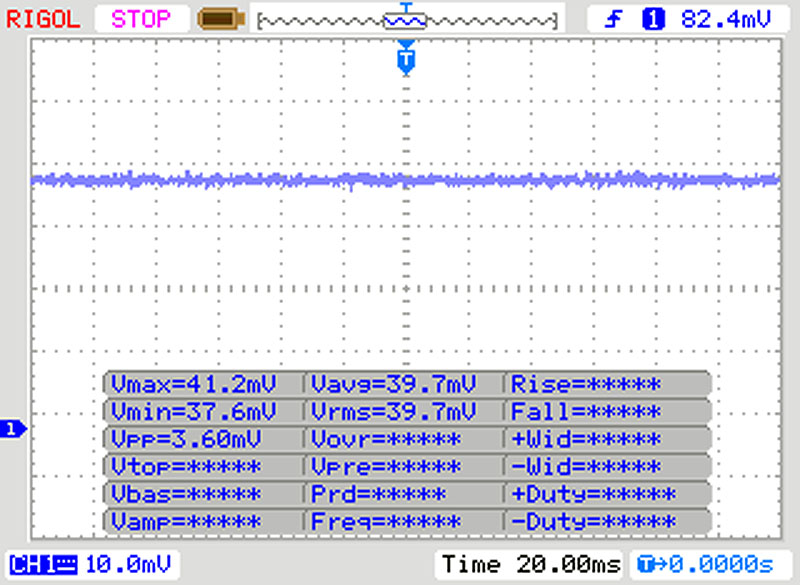Viewport: 800px width, 585px height.
Task: Click the channel 1 ground level marker
Action: tap(13, 429)
